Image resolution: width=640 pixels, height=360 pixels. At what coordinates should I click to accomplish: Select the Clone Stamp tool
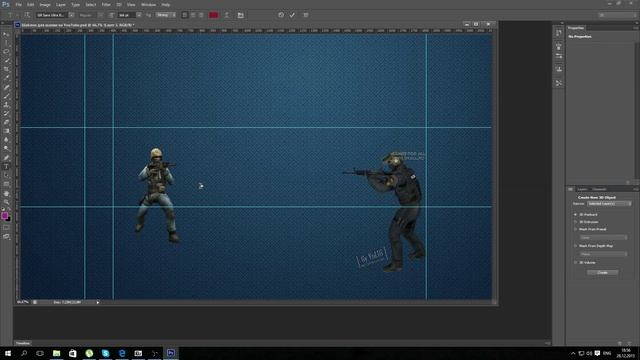(6, 104)
